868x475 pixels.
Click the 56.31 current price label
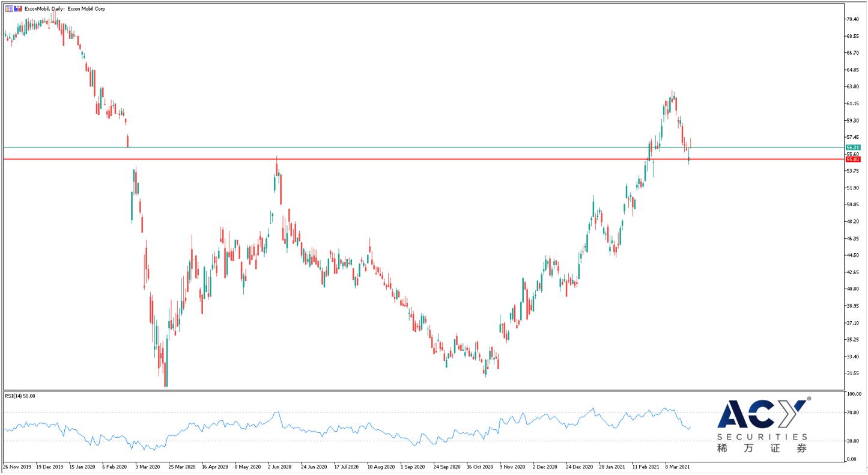click(853, 147)
